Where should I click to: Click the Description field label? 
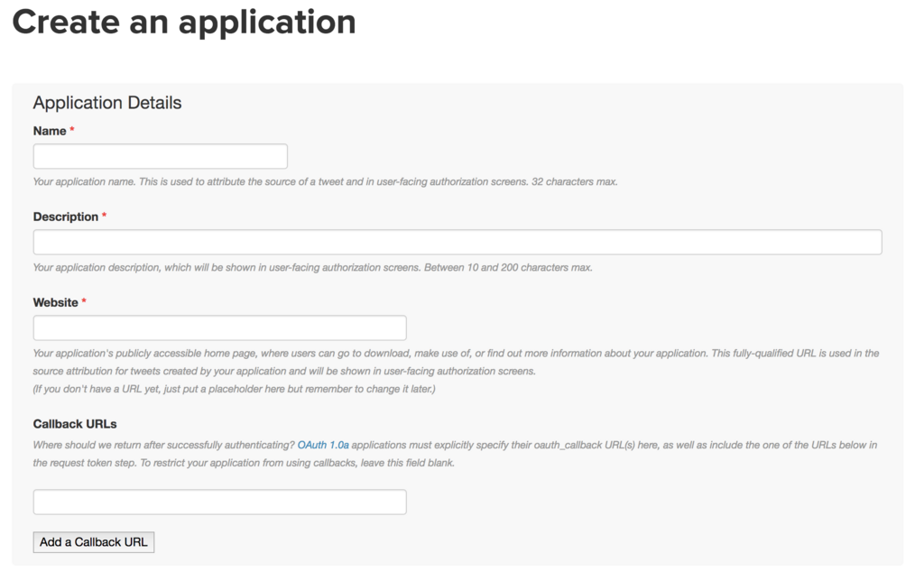(x=65, y=217)
